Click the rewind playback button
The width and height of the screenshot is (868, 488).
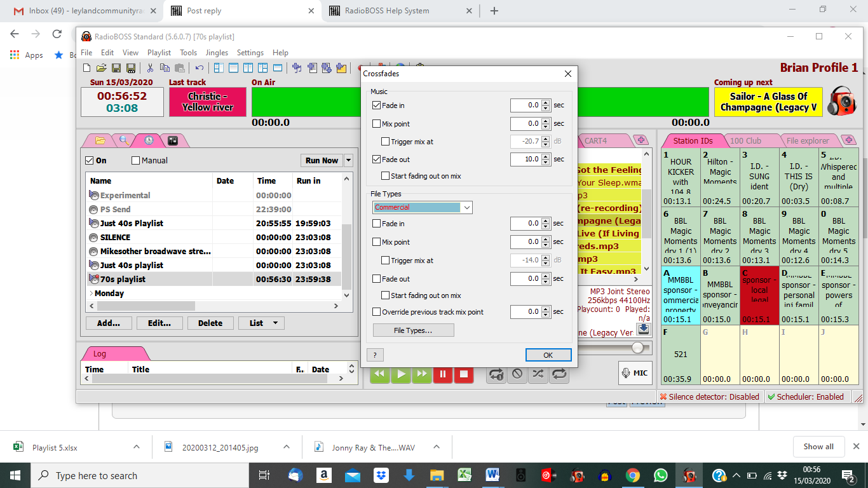[380, 374]
